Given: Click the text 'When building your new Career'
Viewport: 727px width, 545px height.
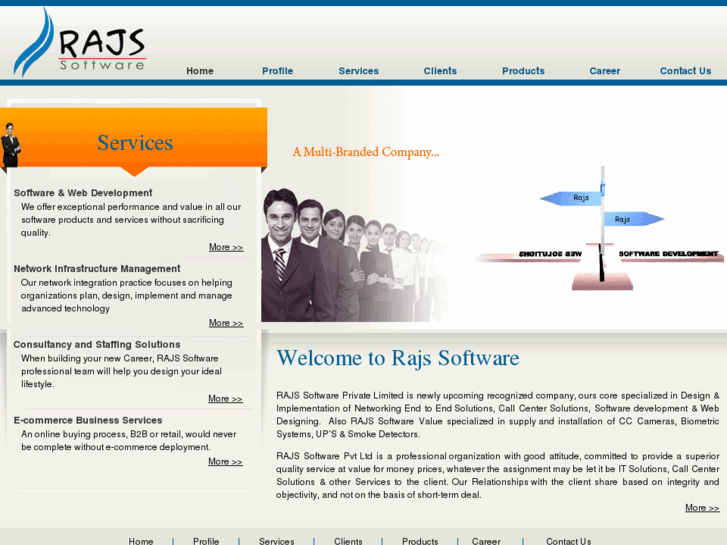Looking at the screenshot, I should click(121, 371).
